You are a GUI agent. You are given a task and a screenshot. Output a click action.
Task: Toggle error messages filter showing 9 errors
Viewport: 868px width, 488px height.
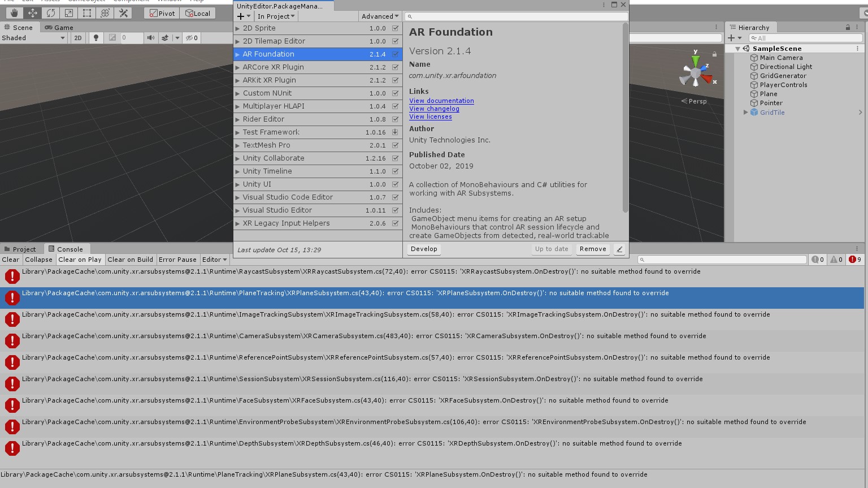[x=853, y=260]
